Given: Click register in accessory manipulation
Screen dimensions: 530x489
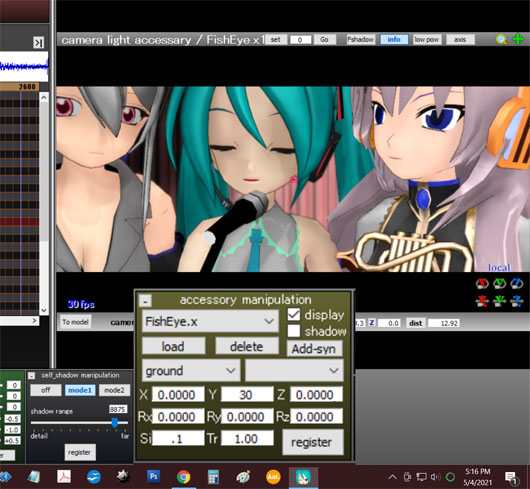Looking at the screenshot, I should tap(312, 442).
